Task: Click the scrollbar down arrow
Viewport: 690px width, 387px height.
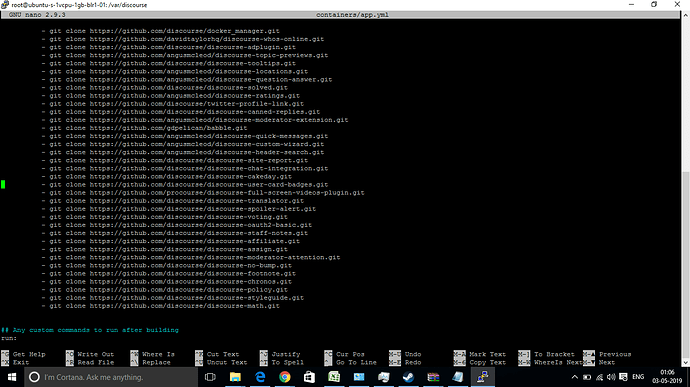Action: coord(686,363)
